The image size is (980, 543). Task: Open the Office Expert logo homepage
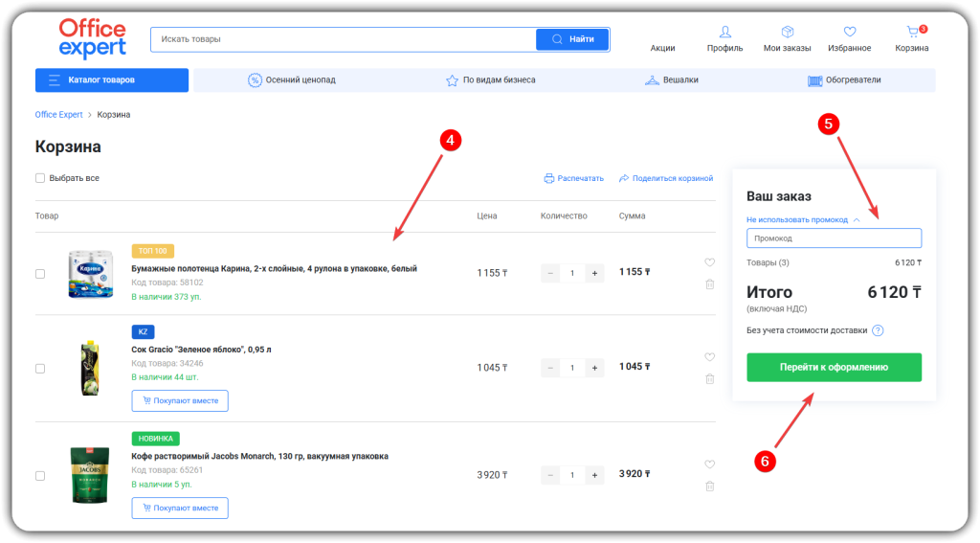point(93,37)
